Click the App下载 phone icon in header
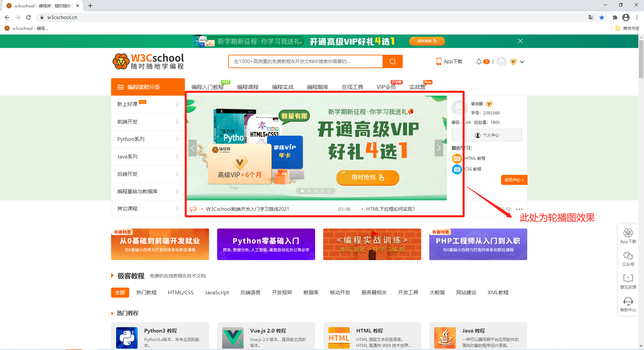 pyautogui.click(x=439, y=61)
